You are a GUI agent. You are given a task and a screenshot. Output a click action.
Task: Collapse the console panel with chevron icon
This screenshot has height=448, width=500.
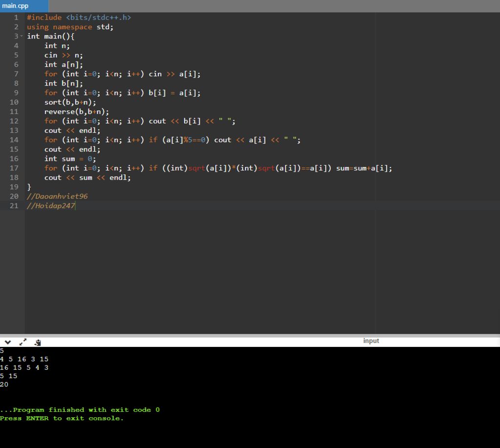8,342
